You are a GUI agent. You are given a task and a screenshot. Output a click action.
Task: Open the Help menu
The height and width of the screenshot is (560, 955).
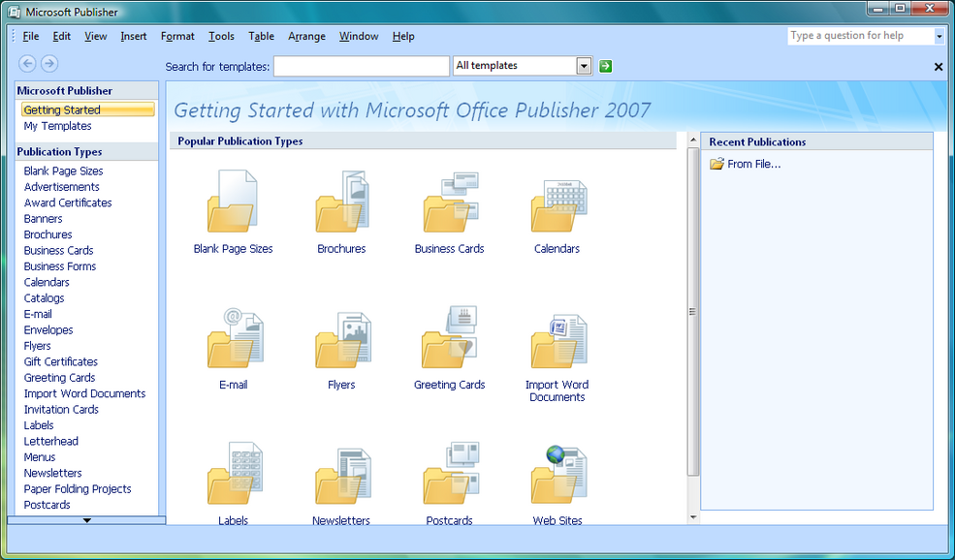pos(403,37)
